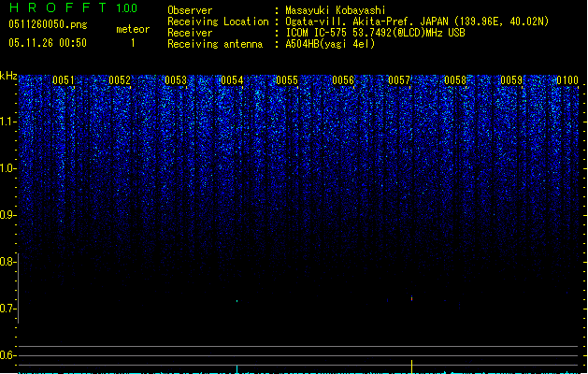Click the 1.1 kHz axis tick label
Image resolution: width=588 pixels, height=374 pixels.
click(x=7, y=122)
